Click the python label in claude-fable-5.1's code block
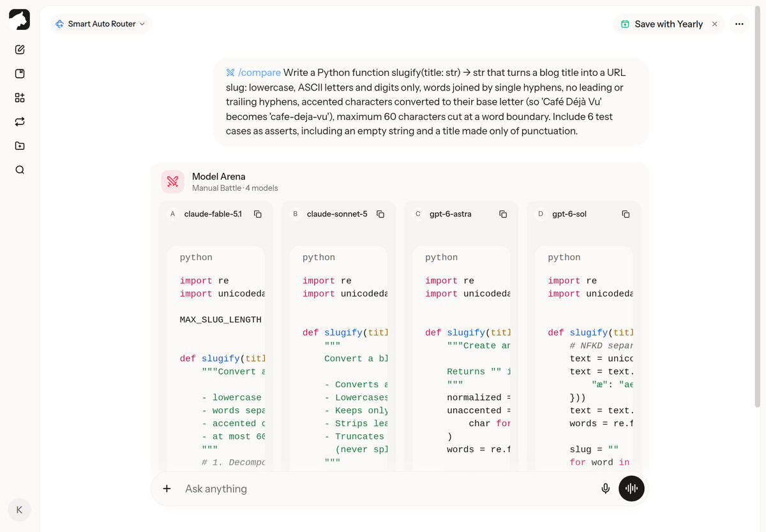 click(196, 258)
